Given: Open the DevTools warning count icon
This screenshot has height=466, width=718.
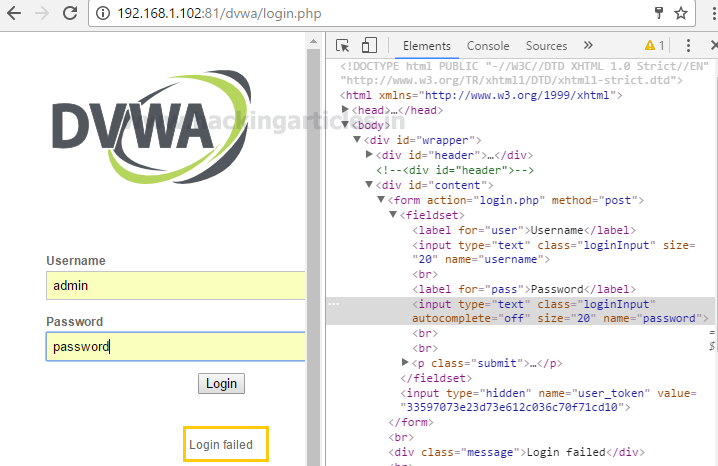Looking at the screenshot, I should point(654,45).
